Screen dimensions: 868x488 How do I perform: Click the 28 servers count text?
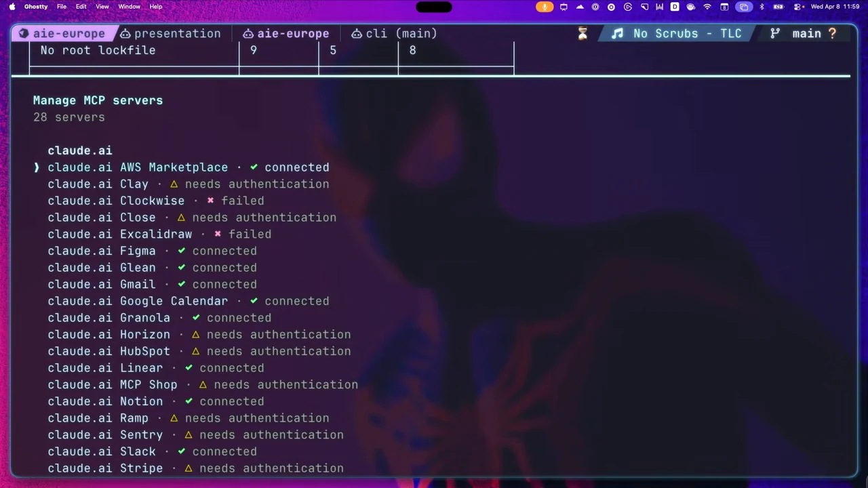pos(69,117)
